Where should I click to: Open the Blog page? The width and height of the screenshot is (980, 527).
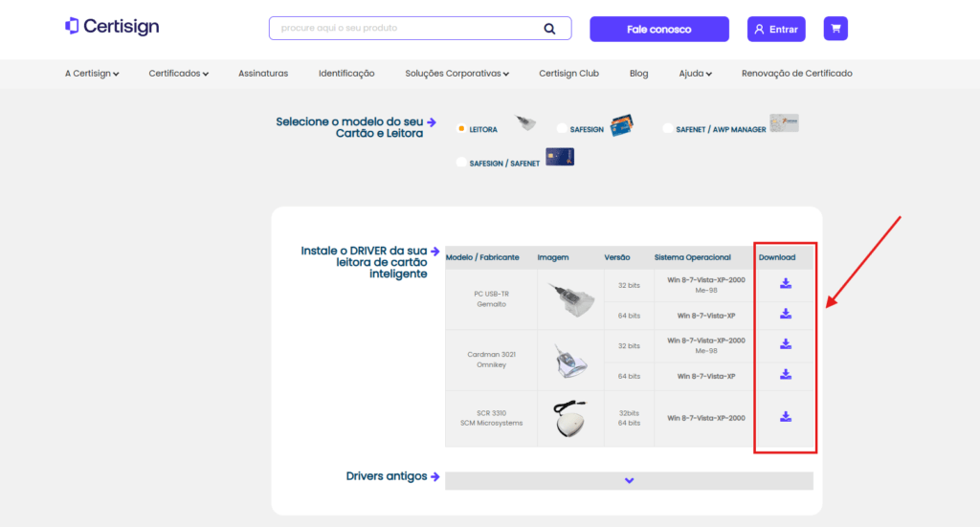pyautogui.click(x=638, y=74)
